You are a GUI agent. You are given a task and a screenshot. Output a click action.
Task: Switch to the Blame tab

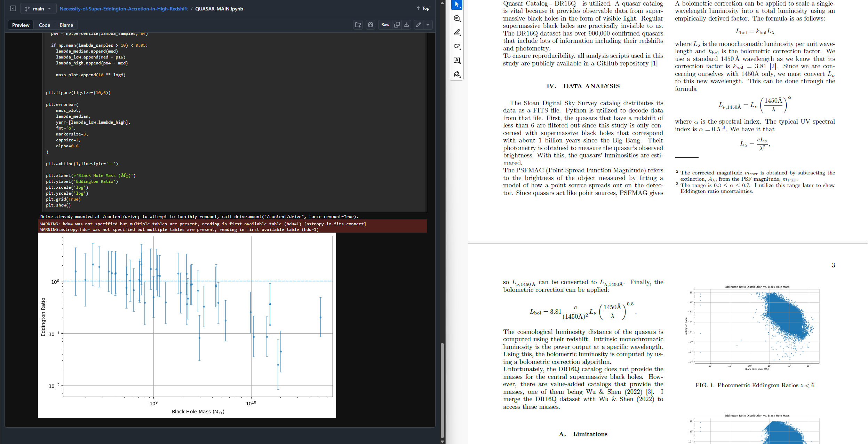click(66, 25)
